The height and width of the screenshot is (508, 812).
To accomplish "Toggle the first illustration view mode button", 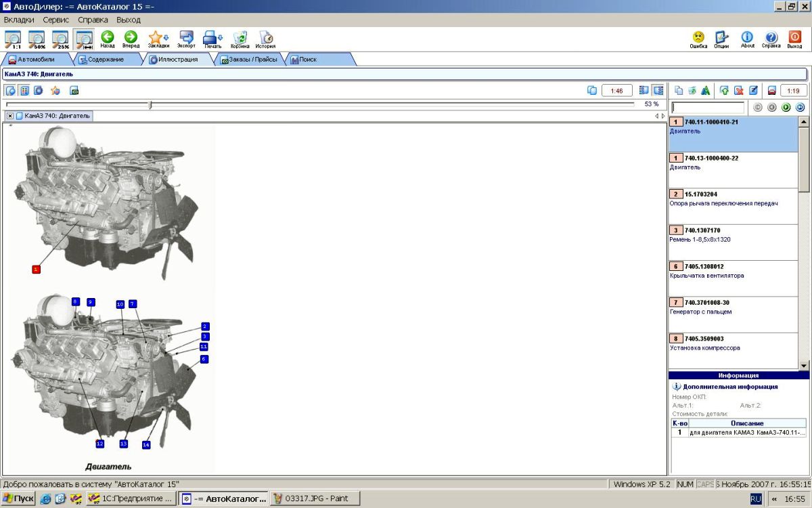I will click(x=11, y=90).
